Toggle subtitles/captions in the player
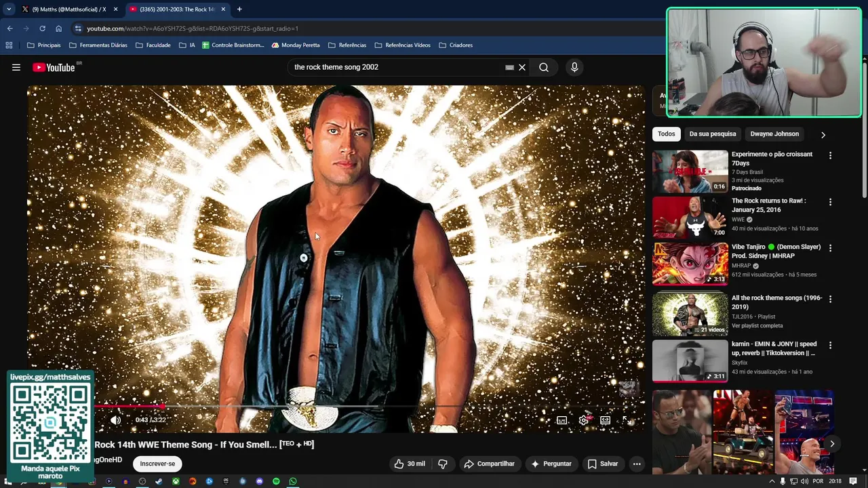Screen dimensions: 868x488 pos(561,420)
